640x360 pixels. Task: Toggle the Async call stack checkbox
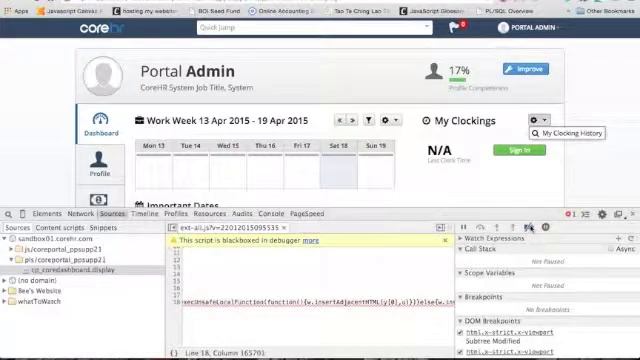tap(611, 249)
